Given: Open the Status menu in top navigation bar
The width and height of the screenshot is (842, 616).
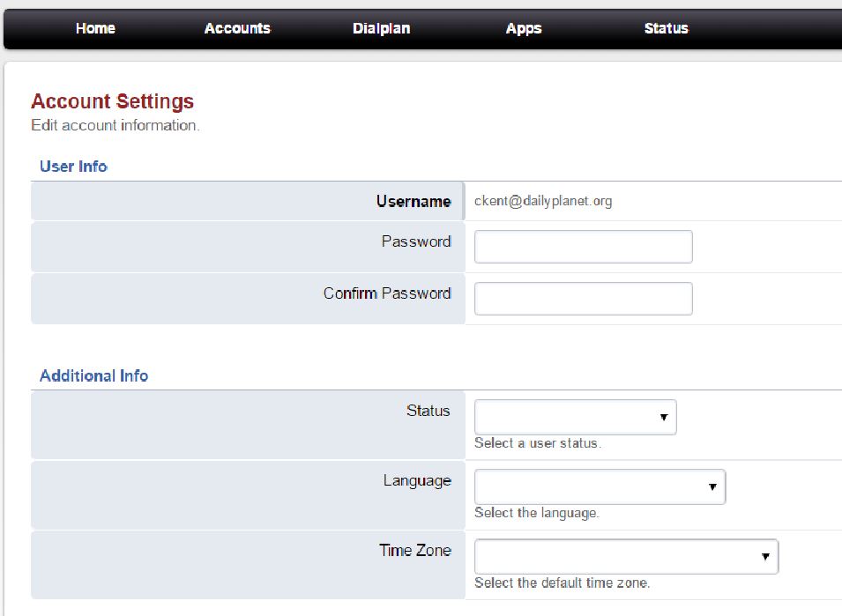Looking at the screenshot, I should point(666,28).
